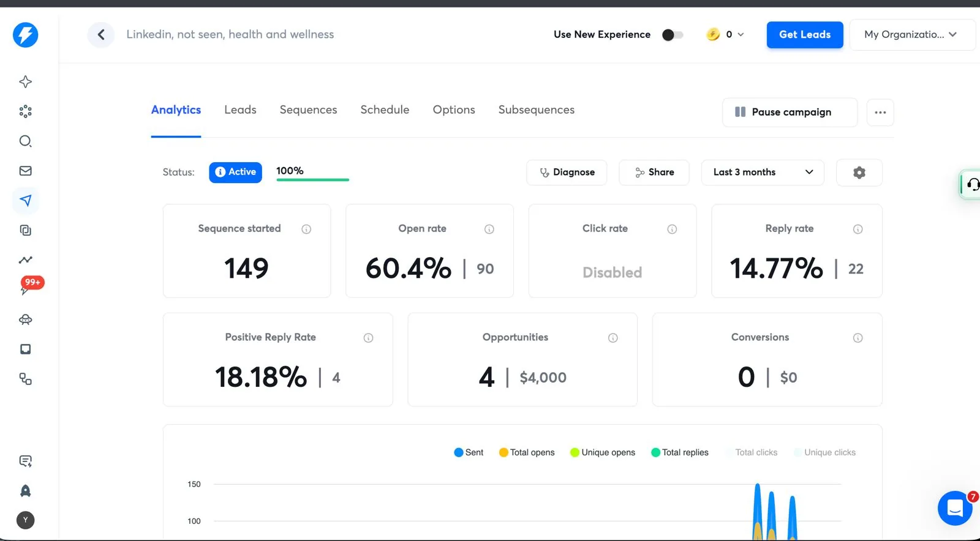Screen dimensions: 980x541
Task: Switch to the Sequences tab
Action: [308, 110]
